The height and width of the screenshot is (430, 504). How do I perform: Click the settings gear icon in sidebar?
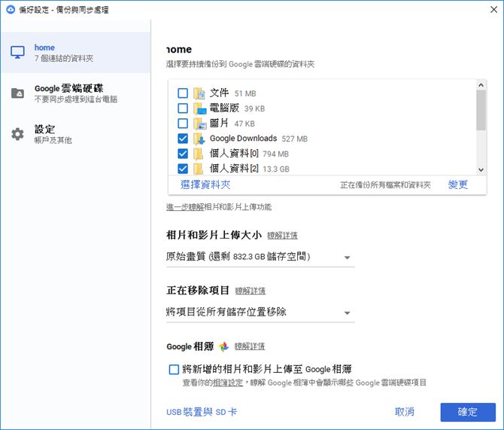pos(17,134)
